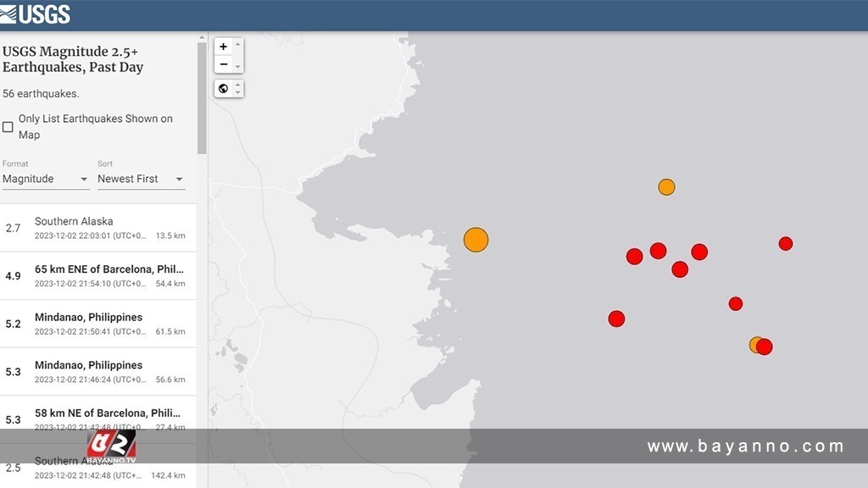The height and width of the screenshot is (488, 868).
Task: Click the rightmost red earthquake marker
Action: pyautogui.click(x=786, y=244)
